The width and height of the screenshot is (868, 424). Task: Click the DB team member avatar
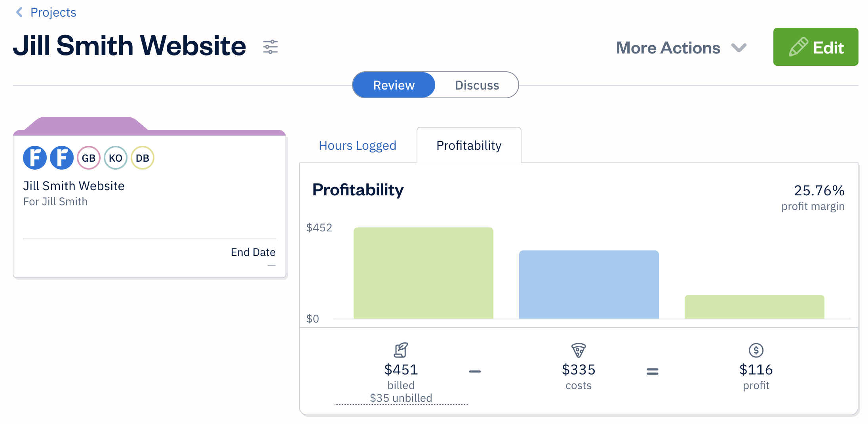click(x=142, y=157)
